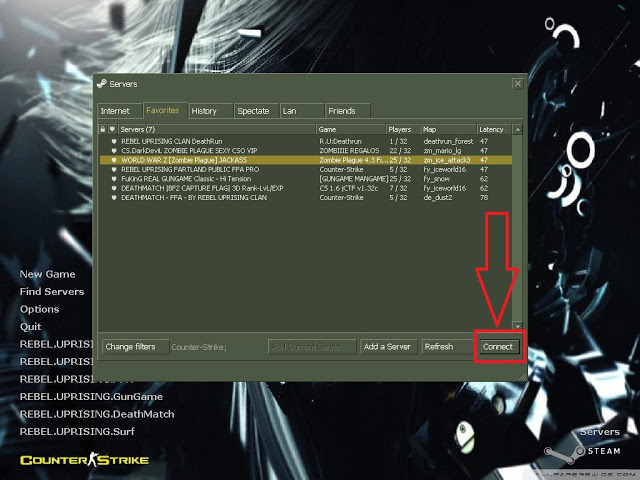Click R.U:Deathrun game cell
This screenshot has height=480, width=640.
pyautogui.click(x=340, y=141)
